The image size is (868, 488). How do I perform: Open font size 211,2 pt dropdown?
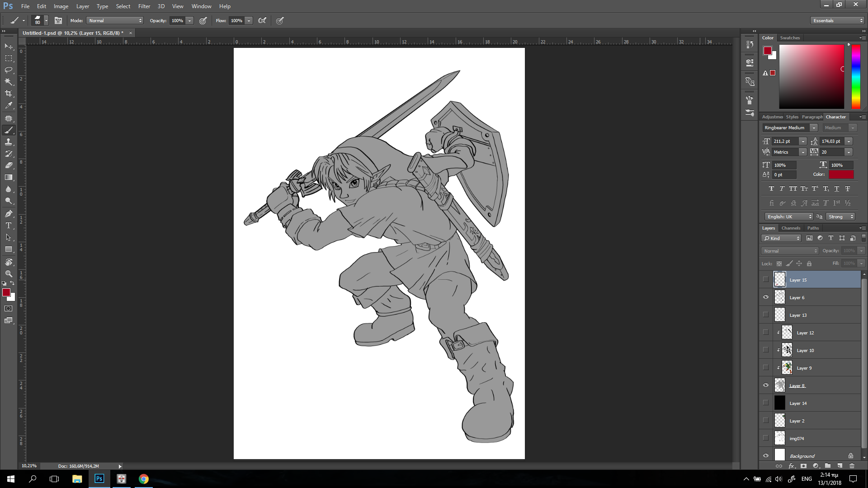click(x=803, y=141)
